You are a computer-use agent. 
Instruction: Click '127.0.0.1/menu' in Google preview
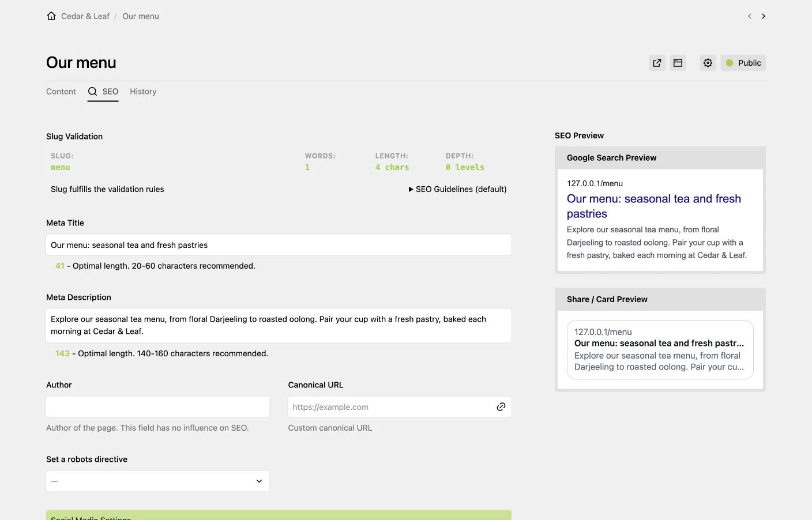point(595,183)
